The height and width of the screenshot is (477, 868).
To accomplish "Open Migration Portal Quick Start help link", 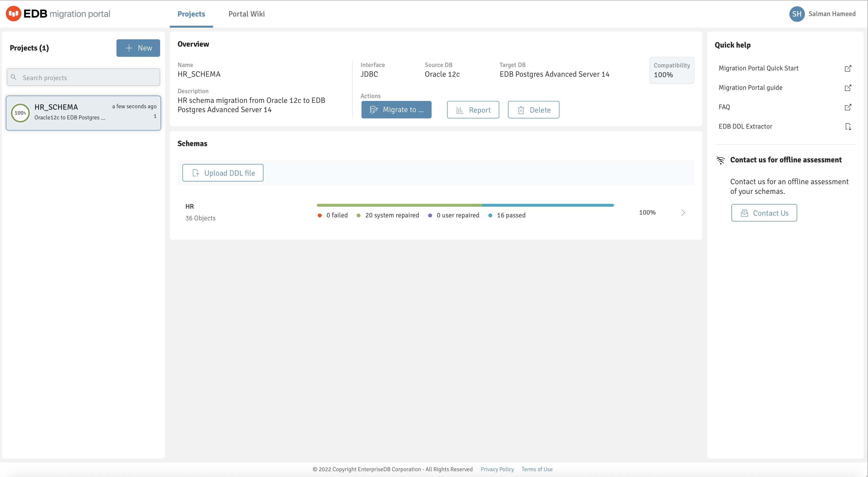I will point(758,68).
